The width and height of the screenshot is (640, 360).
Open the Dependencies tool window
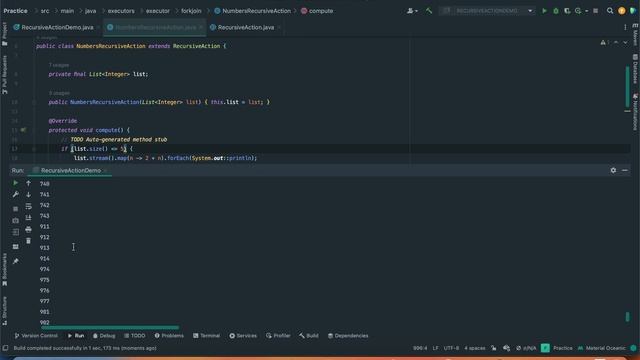(x=348, y=336)
